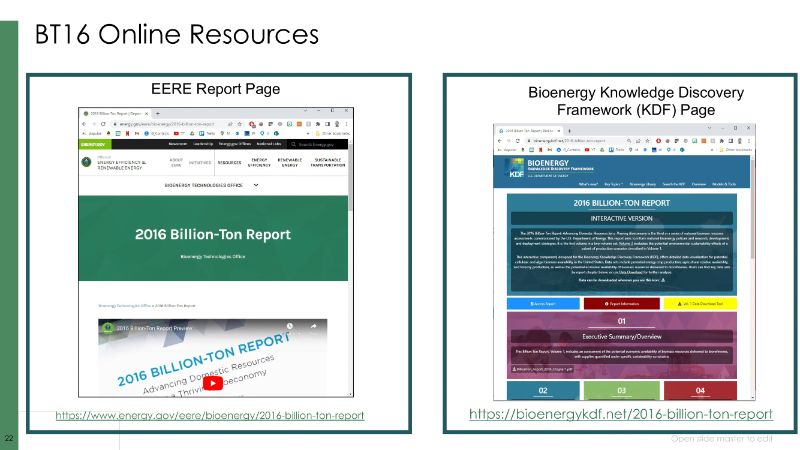This screenshot has width=800, height=450.
Task: Click the EERE round seal logo
Action: pos(87,162)
